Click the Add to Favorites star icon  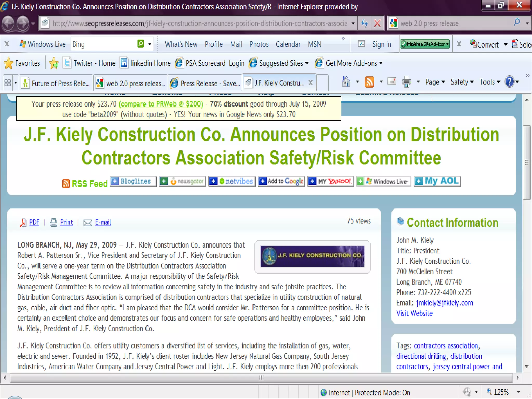(x=54, y=63)
